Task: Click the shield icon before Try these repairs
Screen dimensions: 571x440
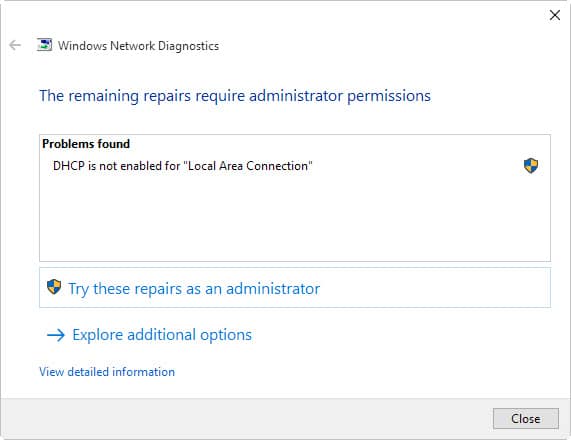Action: [x=54, y=287]
